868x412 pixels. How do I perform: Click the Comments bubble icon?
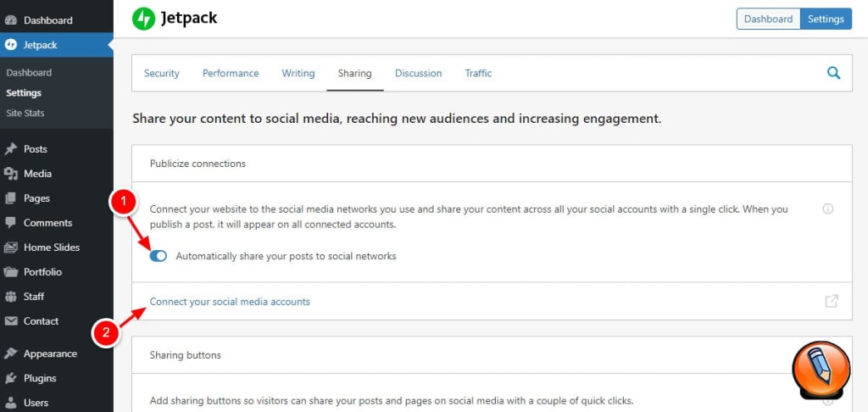pos(10,223)
